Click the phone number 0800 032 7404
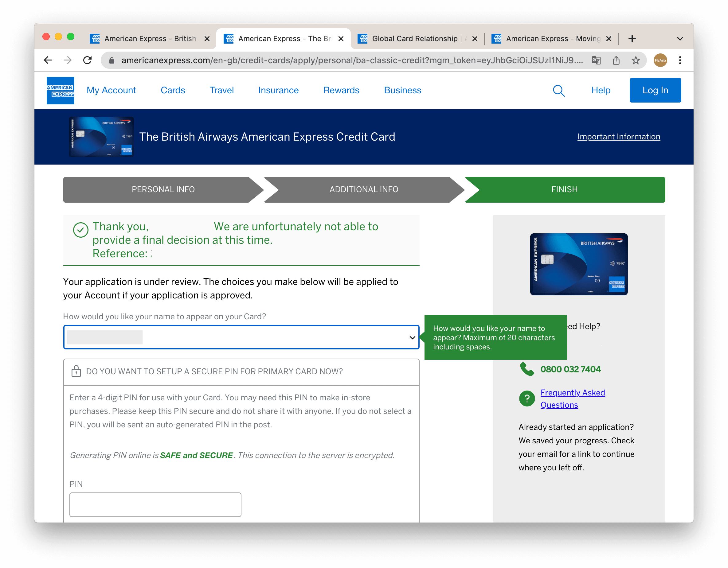Image resolution: width=728 pixels, height=568 pixels. click(570, 369)
